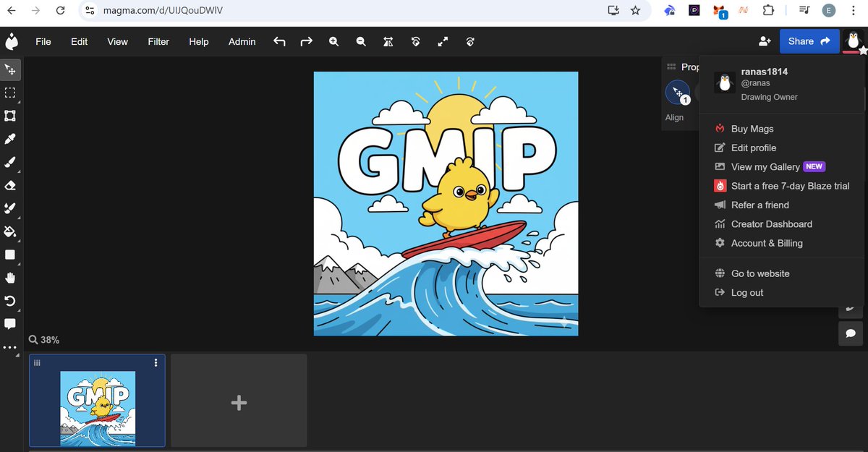The image size is (868, 452).
Task: Click the Magma flame logo
Action: coord(12,42)
